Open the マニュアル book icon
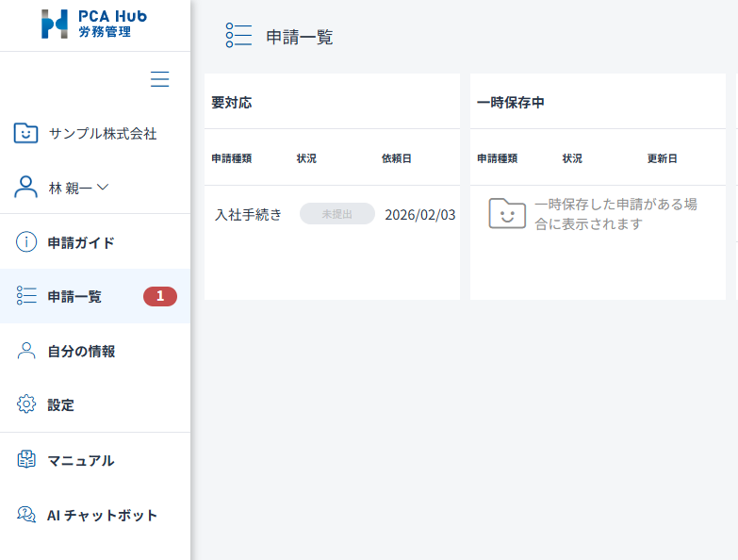Screen dimensions: 738x560 click(26, 460)
